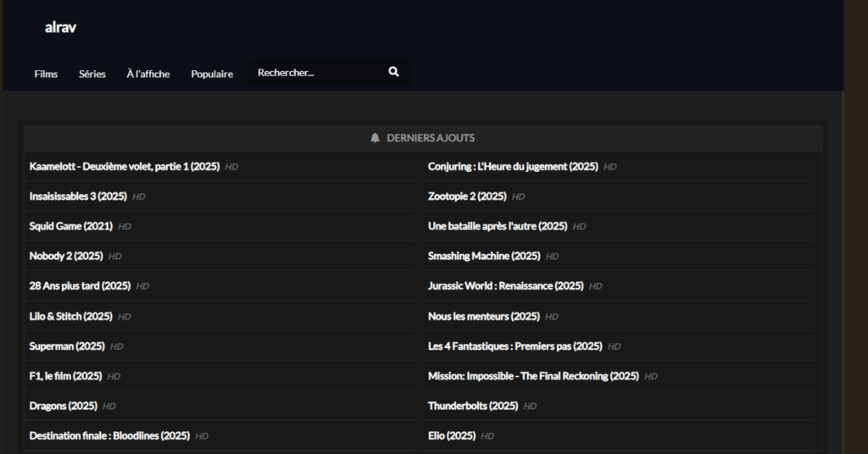Open Kaamelott - Deuxième volet, partie 1
The width and height of the screenshot is (868, 454).
coord(124,167)
